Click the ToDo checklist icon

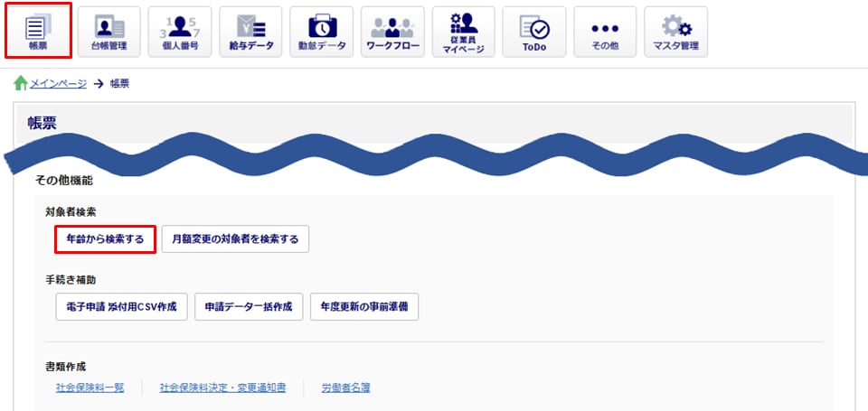pyautogui.click(x=533, y=32)
